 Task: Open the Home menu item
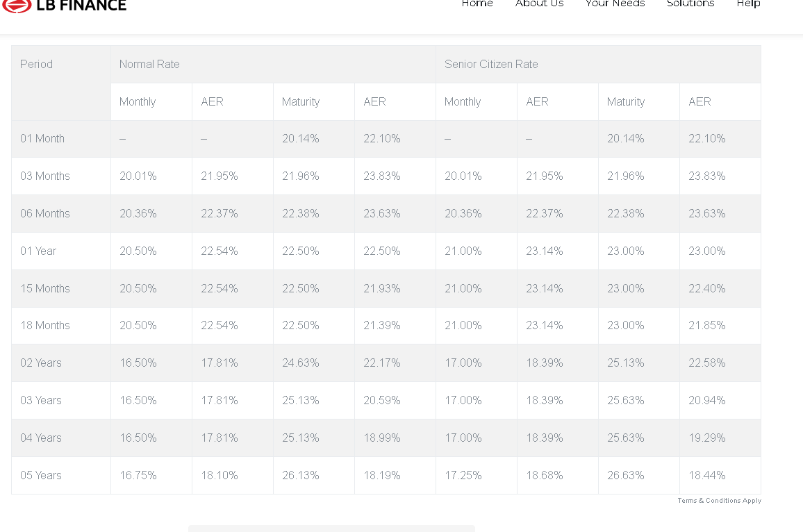click(x=477, y=3)
